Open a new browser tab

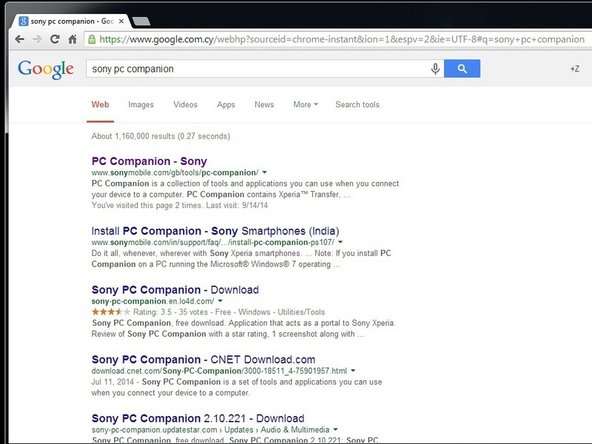(x=141, y=22)
